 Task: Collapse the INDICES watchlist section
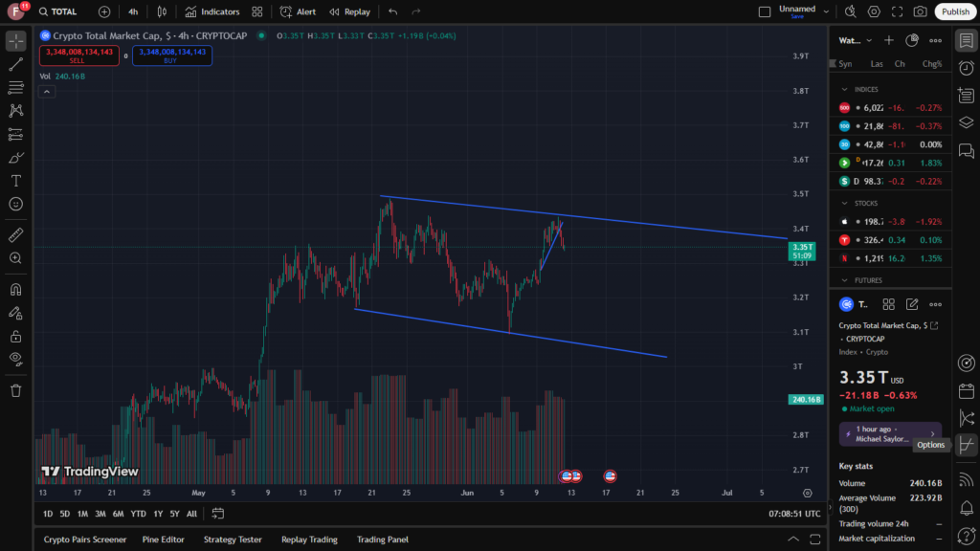point(844,89)
